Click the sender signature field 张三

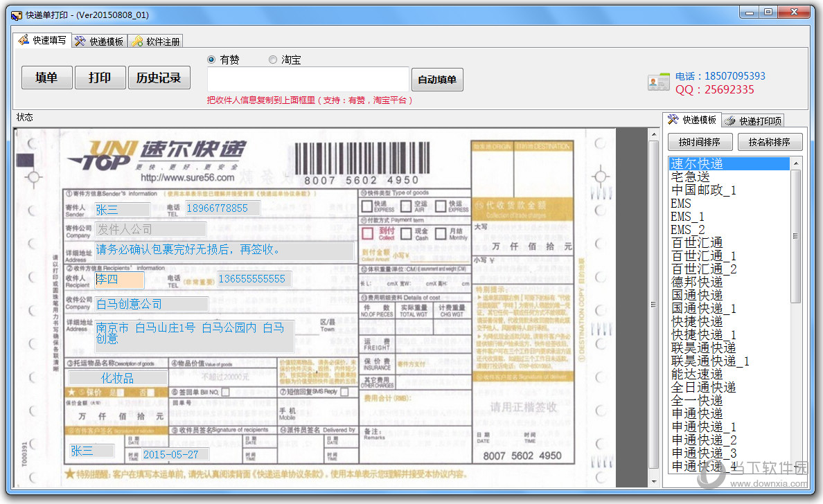point(92,451)
